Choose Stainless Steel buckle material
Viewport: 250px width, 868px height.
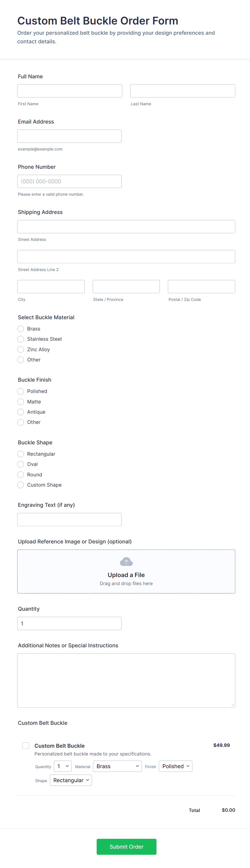click(20, 339)
